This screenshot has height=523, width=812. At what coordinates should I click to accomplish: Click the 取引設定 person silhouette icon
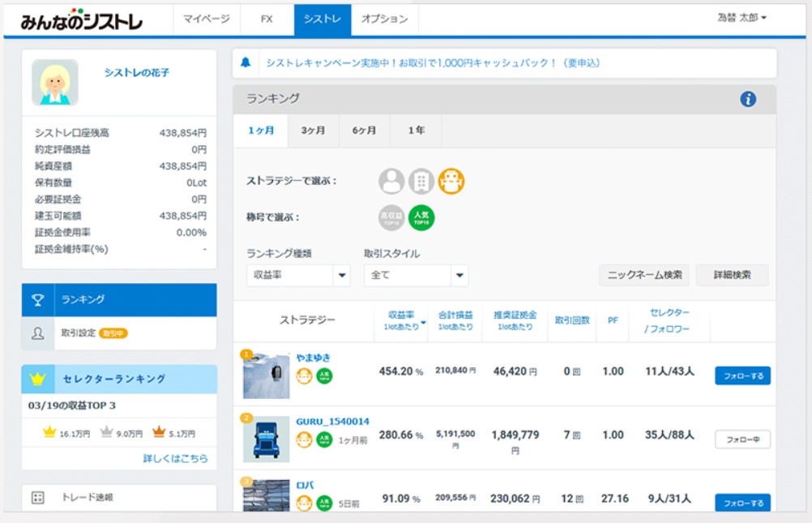point(38,333)
